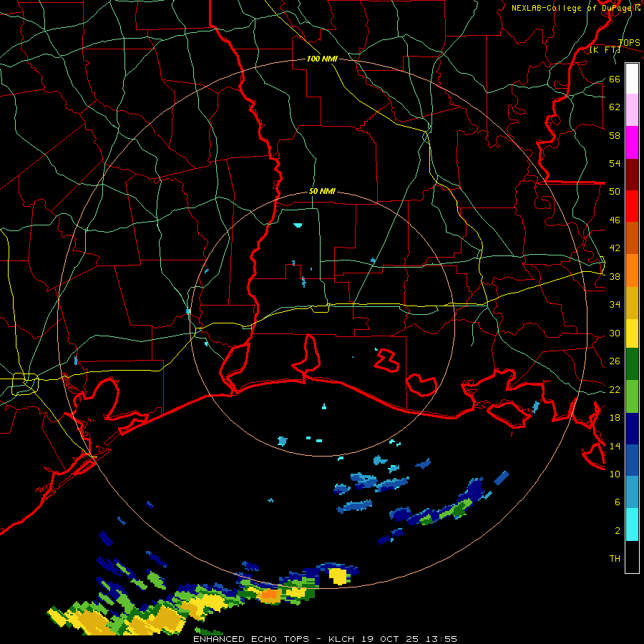The image size is (644, 644).
Task: Click the yellow legend swatch
Action: click(632, 333)
